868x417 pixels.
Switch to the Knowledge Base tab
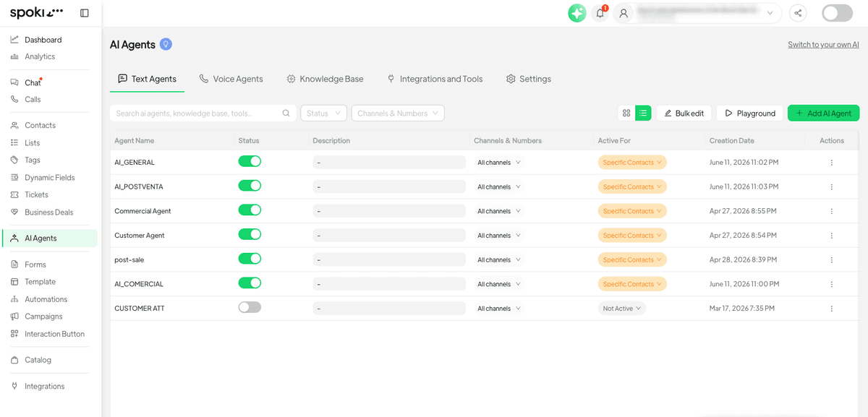click(325, 79)
